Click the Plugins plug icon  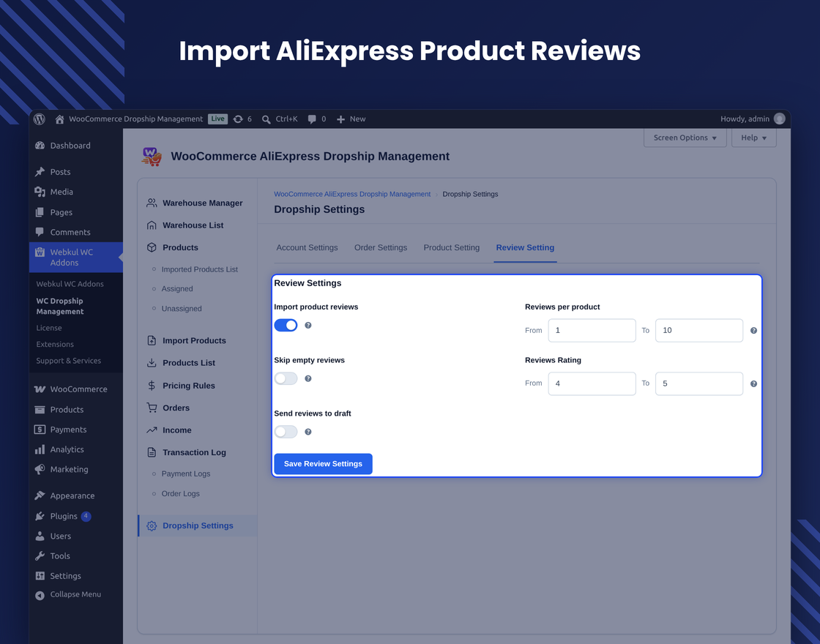(40, 516)
